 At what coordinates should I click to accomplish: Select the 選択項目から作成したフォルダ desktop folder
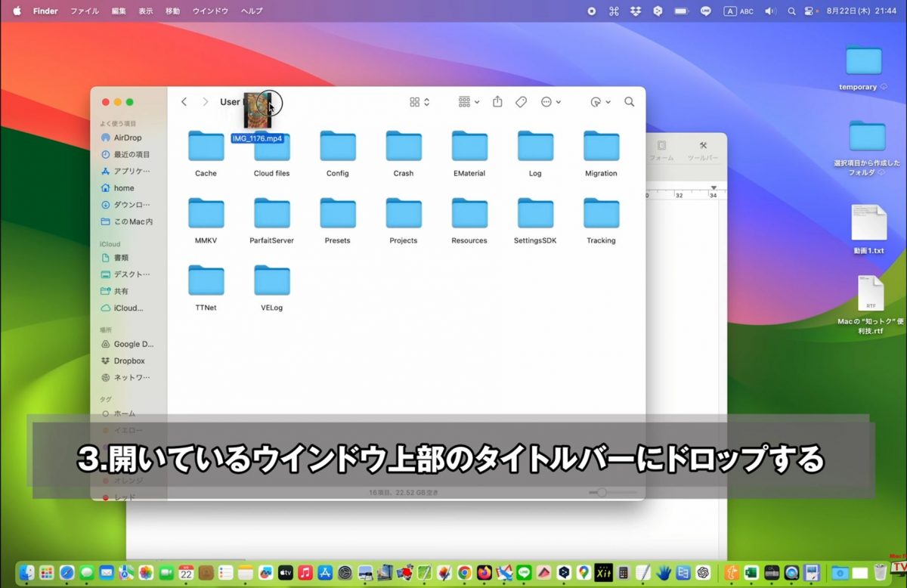(x=867, y=147)
